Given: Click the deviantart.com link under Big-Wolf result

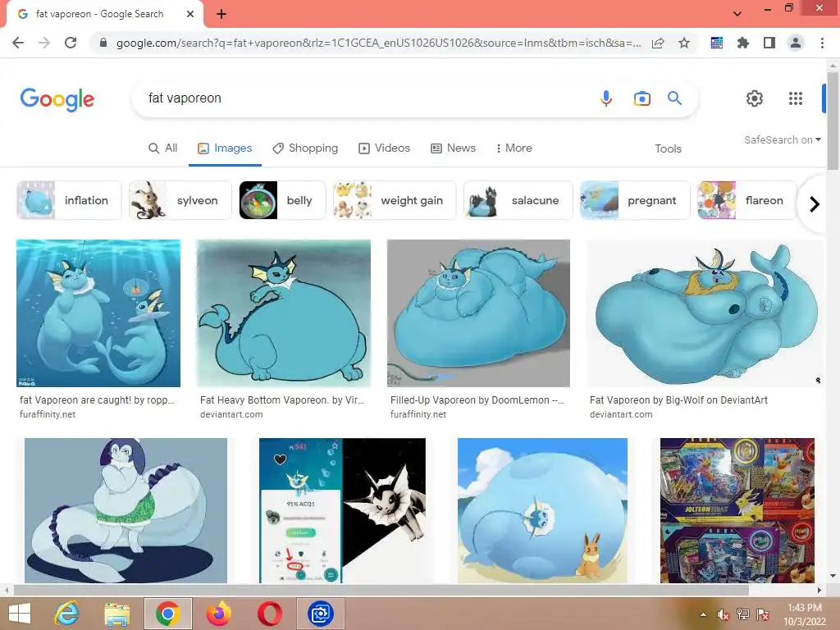Looking at the screenshot, I should pos(621,414).
